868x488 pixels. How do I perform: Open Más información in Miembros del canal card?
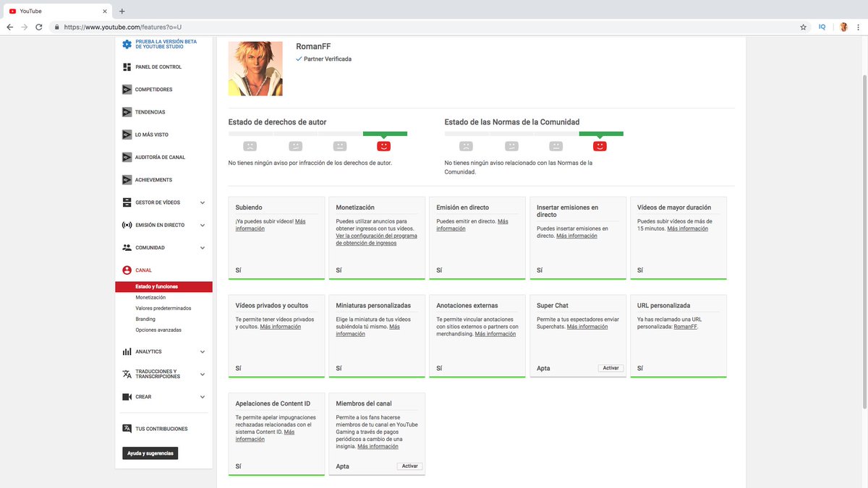378,447
